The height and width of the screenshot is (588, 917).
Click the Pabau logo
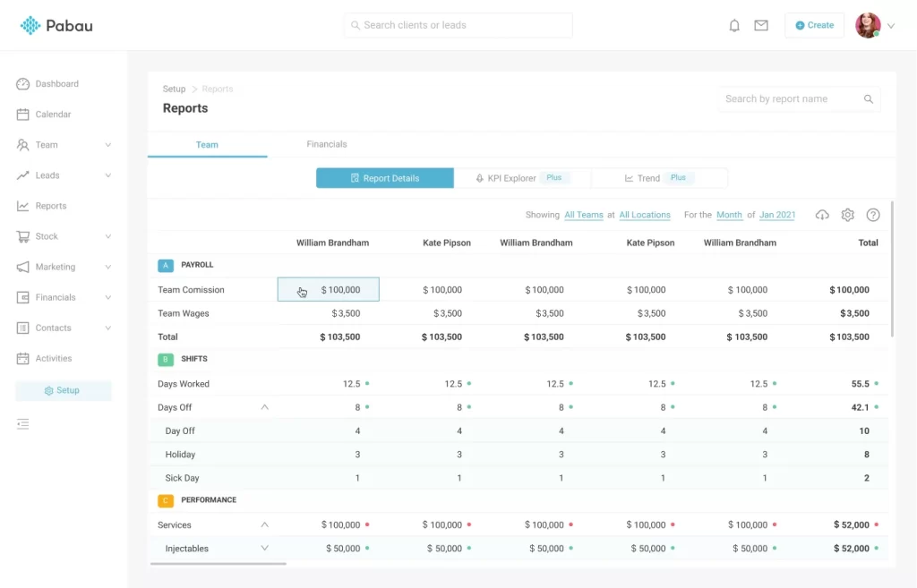(x=56, y=26)
